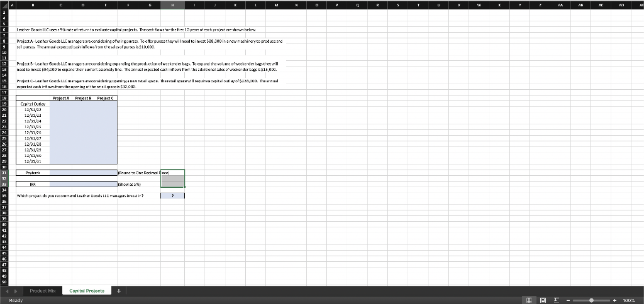644x304 pixels.
Task: Switch to Page Layout view
Action: click(x=542, y=300)
